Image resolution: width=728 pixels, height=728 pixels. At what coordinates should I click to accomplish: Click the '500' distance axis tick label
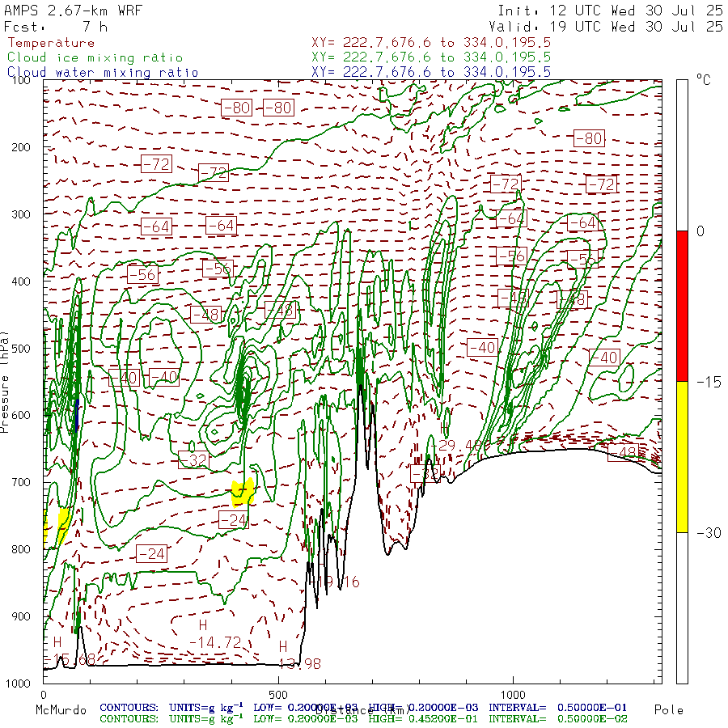tap(278, 695)
